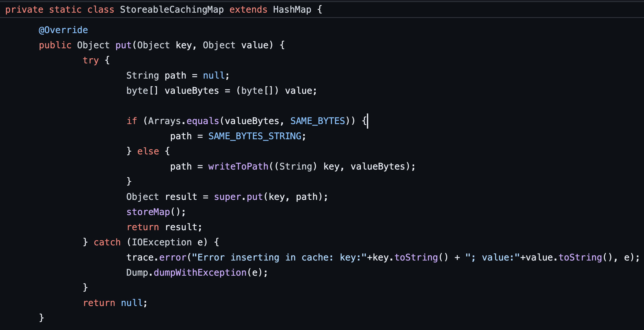Click the class name StoreableCachingMap
The width and height of the screenshot is (644, 330).
[x=172, y=10]
